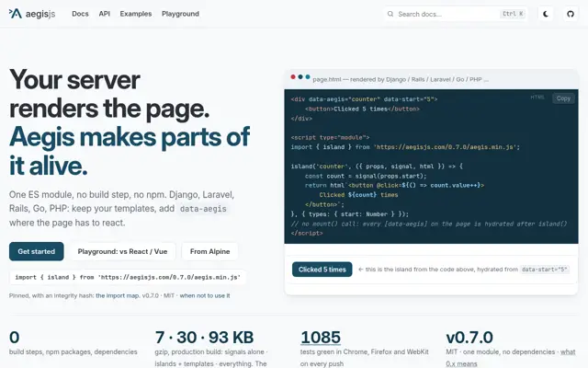The width and height of the screenshot is (588, 368).
Task: Open the import map link
Action: 118,295
